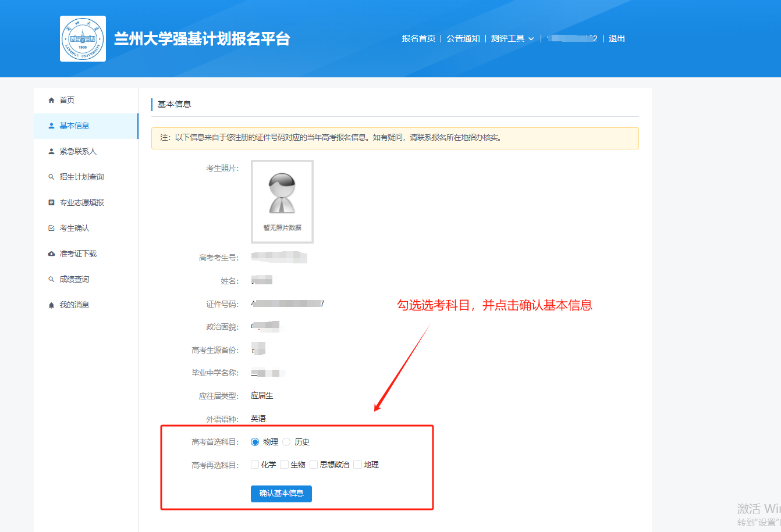Viewport: 781px width, 532px height.
Task: Click the list icon beside 专业志愿填报
Action: (x=51, y=203)
